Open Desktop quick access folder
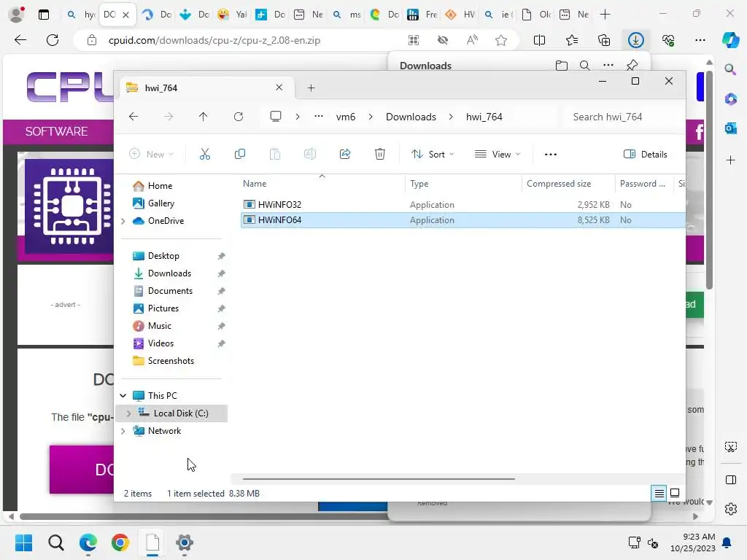The image size is (747, 560). pos(163,256)
